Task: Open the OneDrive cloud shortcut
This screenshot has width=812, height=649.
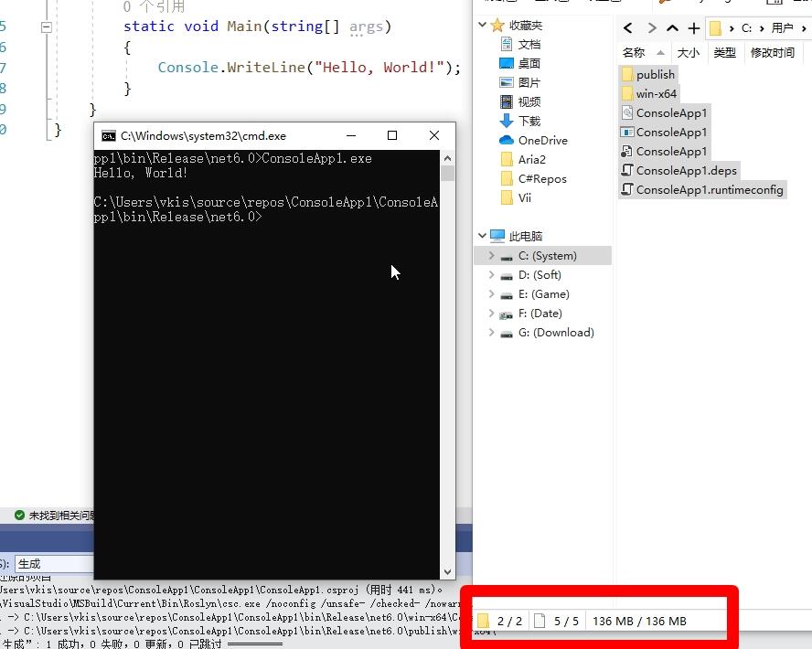Action: click(542, 140)
